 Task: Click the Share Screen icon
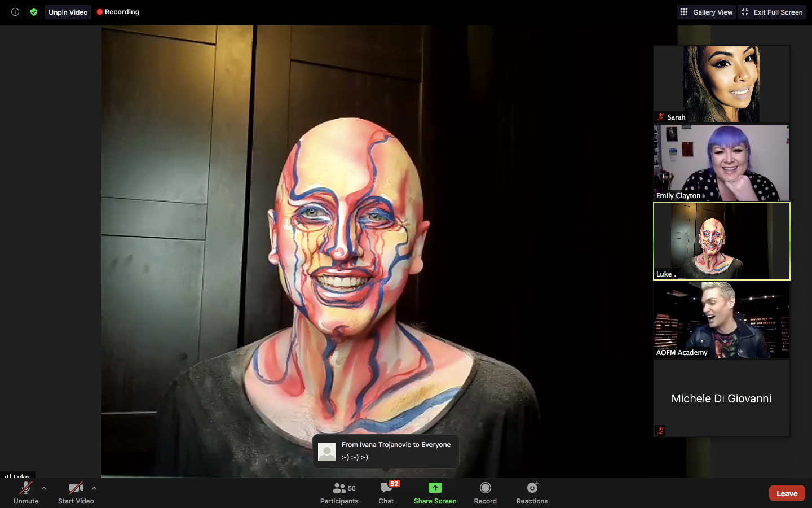435,488
